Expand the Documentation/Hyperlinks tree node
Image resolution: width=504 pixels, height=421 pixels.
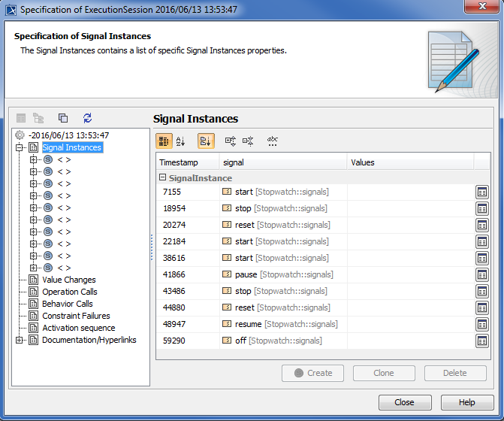[20, 341]
